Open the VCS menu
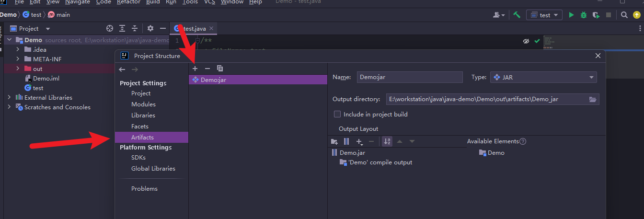 click(x=210, y=2)
